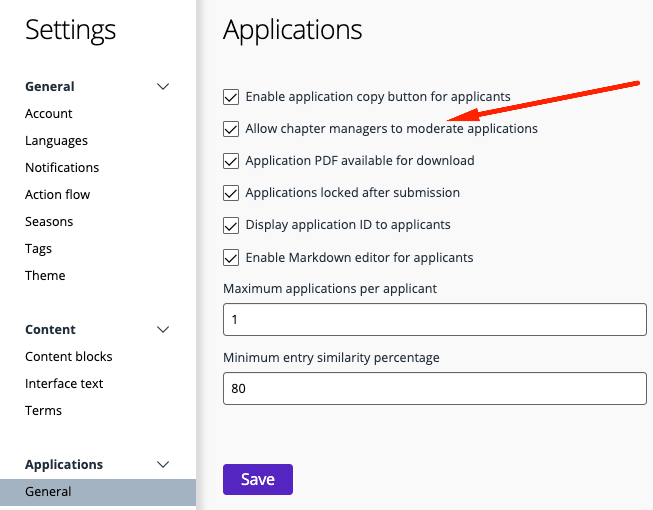Image resolution: width=653 pixels, height=510 pixels.
Task: Toggle Display application ID to applicants
Action: click(x=231, y=225)
